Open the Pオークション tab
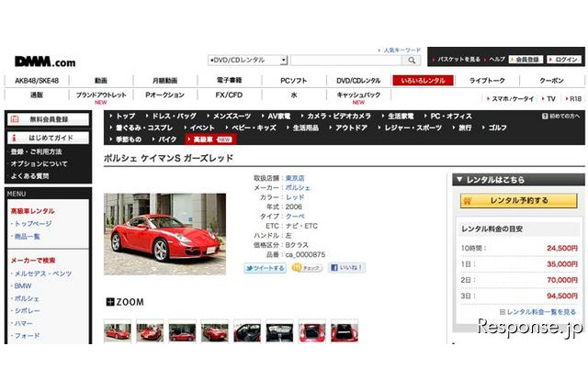The image size is (588, 391). pos(165,95)
